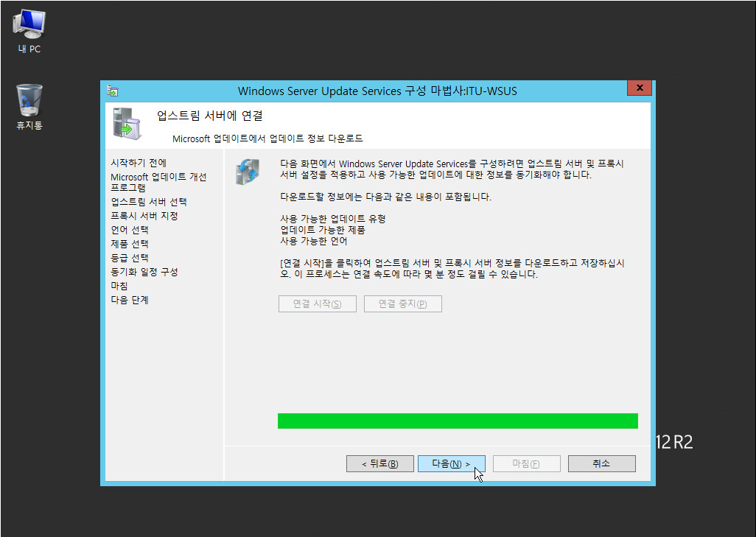Viewport: 756px width, 537px height.
Task: Go to 업스트림 서버 선택 step
Action: click(148, 202)
